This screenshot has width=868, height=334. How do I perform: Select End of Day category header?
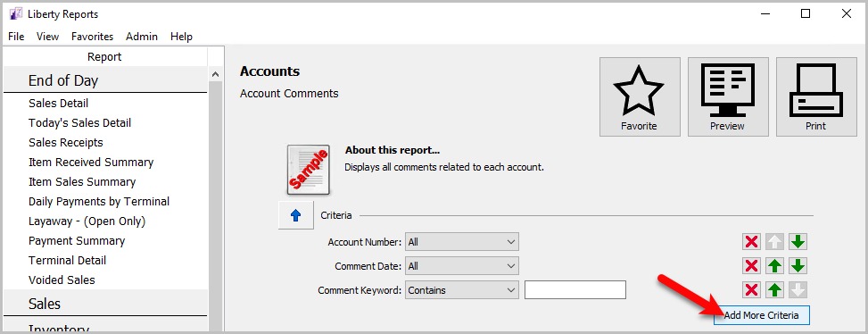coord(105,80)
